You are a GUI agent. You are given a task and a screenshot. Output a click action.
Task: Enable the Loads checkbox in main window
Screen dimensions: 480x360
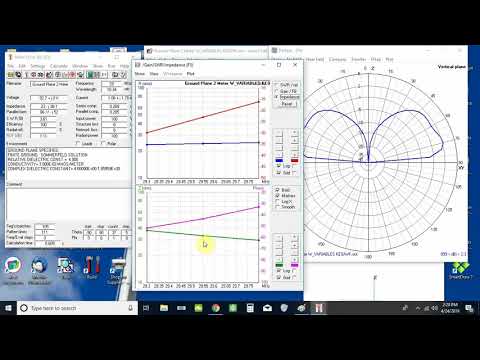[78, 143]
